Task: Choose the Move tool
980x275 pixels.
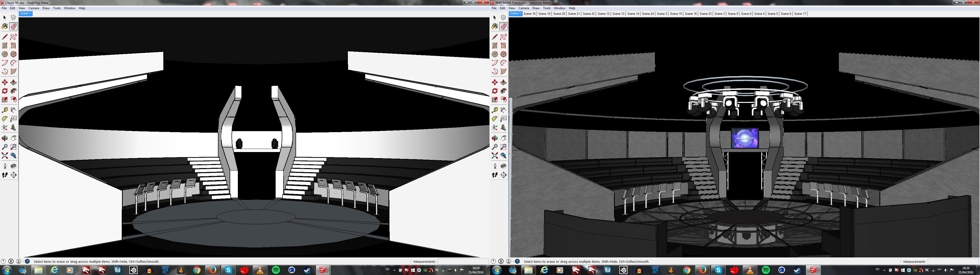Action: point(5,82)
